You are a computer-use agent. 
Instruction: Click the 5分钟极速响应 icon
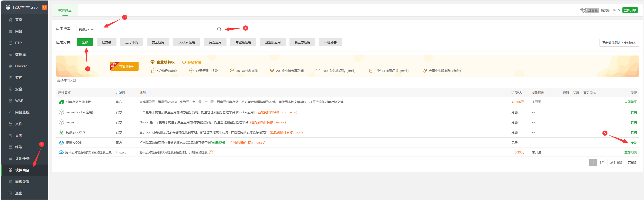coord(153,71)
